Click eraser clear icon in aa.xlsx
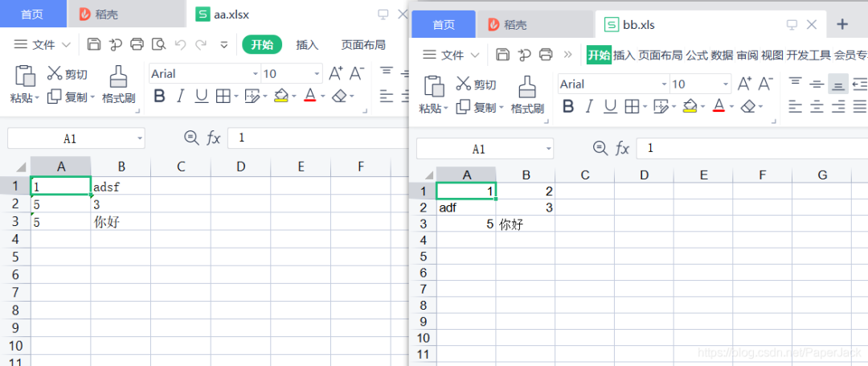 pyautogui.click(x=339, y=97)
